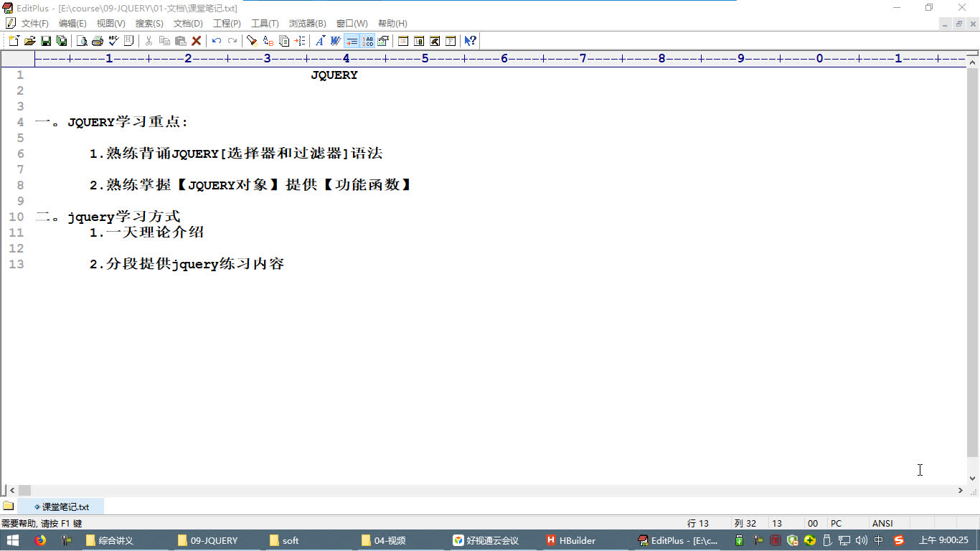The height and width of the screenshot is (551, 980).
Task: Toggle the third window panel icon in the toolbar
Action: pos(435,41)
